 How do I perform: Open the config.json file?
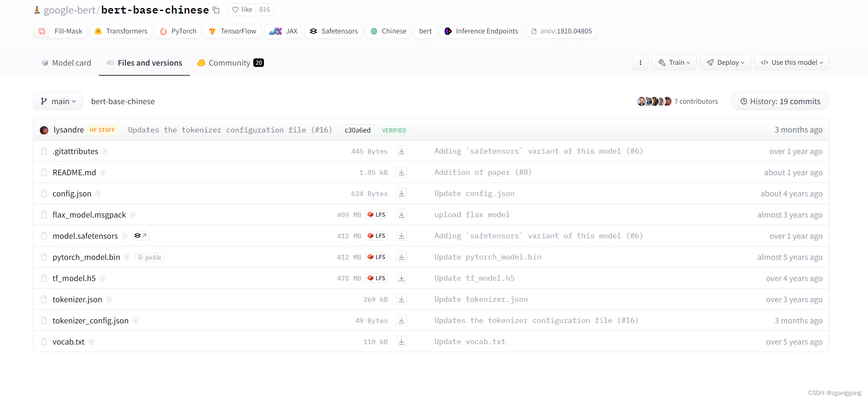point(72,194)
